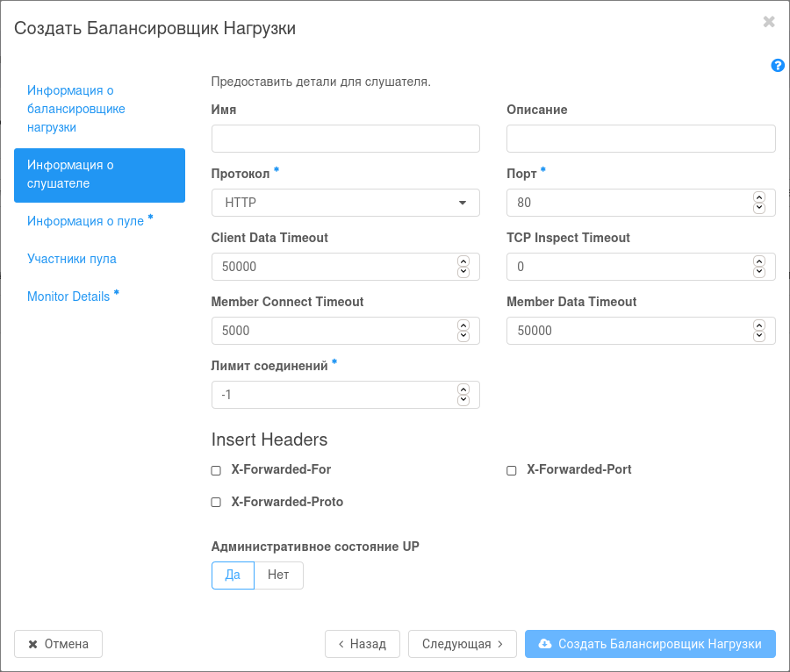Decrease Member Connect Timeout with down arrow

463,336
